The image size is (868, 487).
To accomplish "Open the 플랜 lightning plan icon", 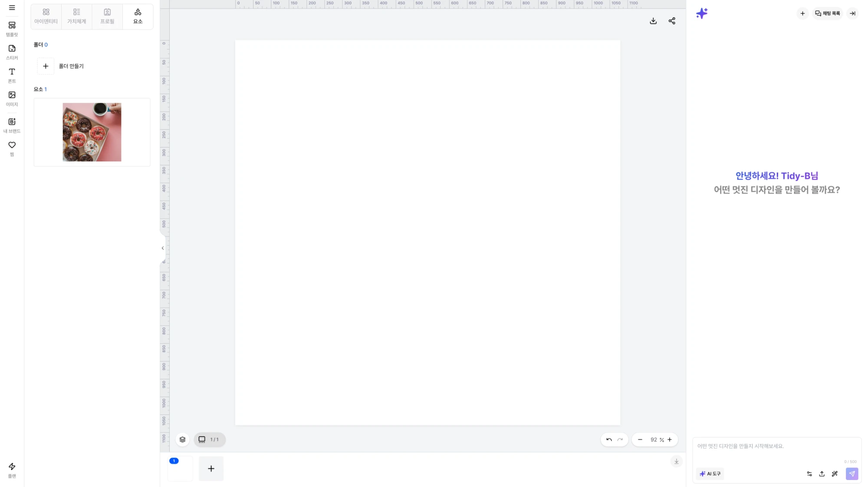I will [x=12, y=470].
